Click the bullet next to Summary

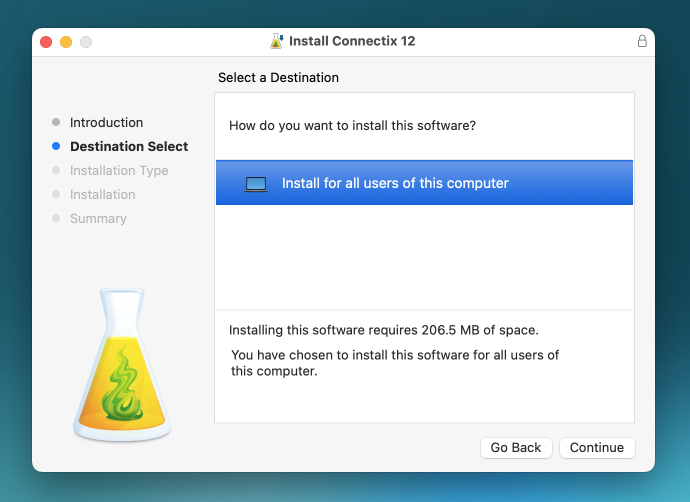click(56, 219)
